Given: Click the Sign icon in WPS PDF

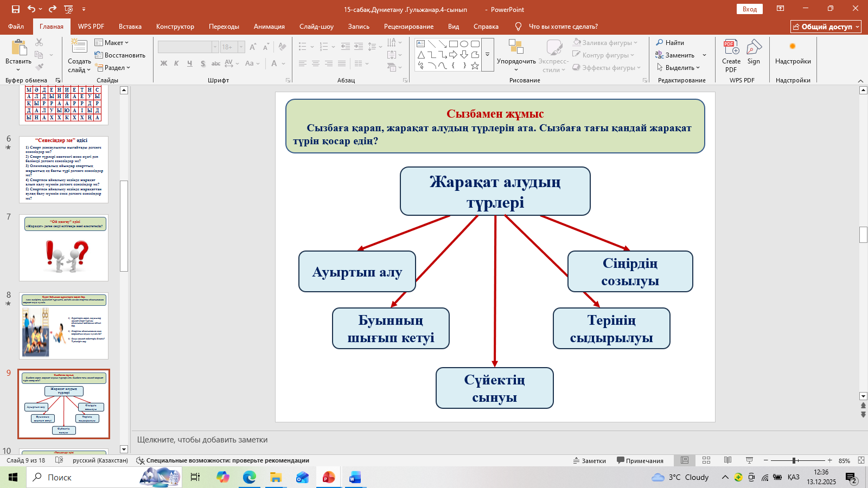Looking at the screenshot, I should pos(754,48).
